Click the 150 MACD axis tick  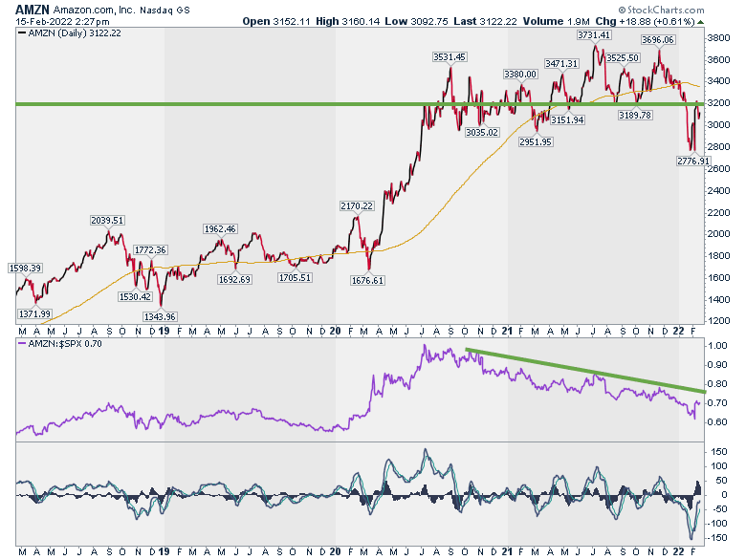pos(719,452)
